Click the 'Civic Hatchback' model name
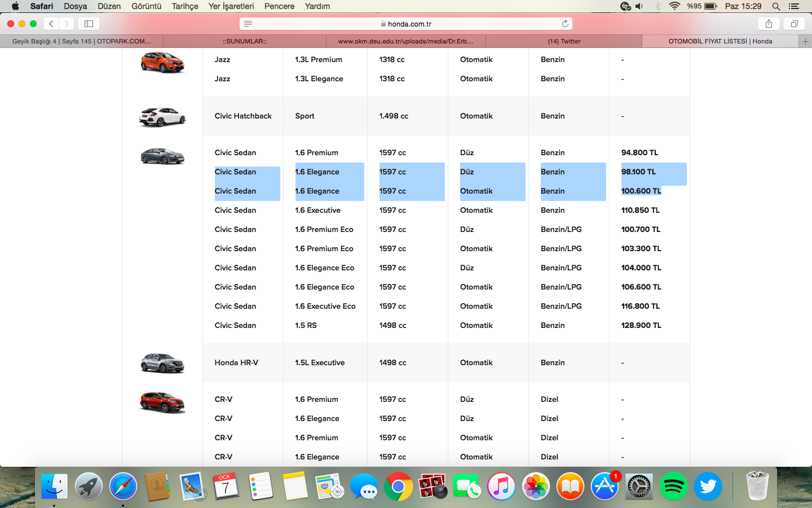This screenshot has width=812, height=508. [x=243, y=116]
